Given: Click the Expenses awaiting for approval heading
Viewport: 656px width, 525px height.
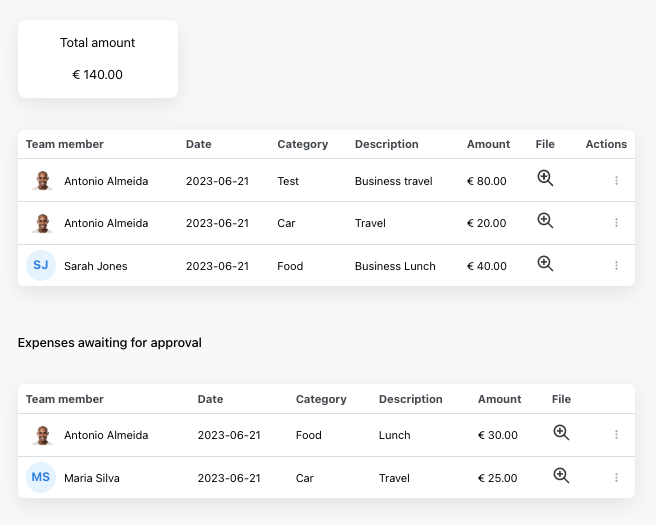Looking at the screenshot, I should 110,343.
